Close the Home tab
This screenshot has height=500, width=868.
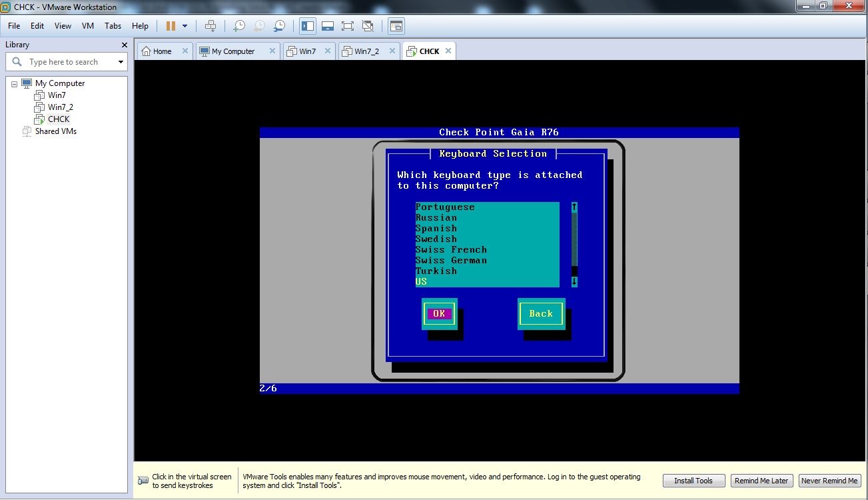coord(185,51)
